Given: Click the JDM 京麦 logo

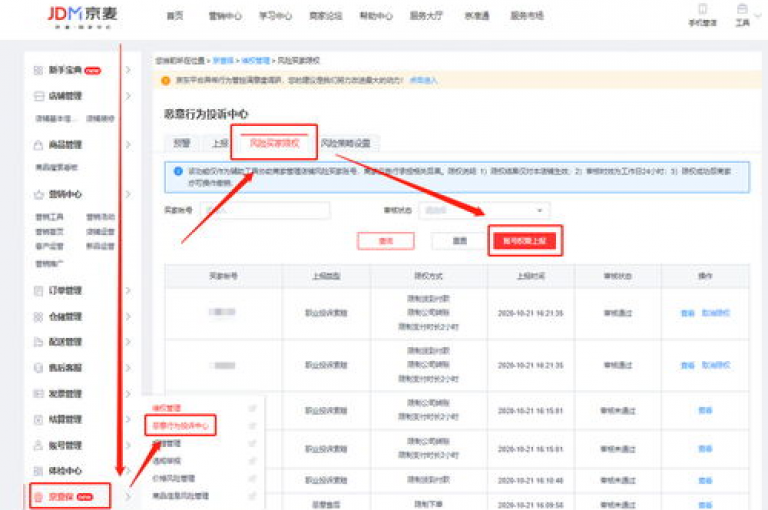Looking at the screenshot, I should point(82,18).
